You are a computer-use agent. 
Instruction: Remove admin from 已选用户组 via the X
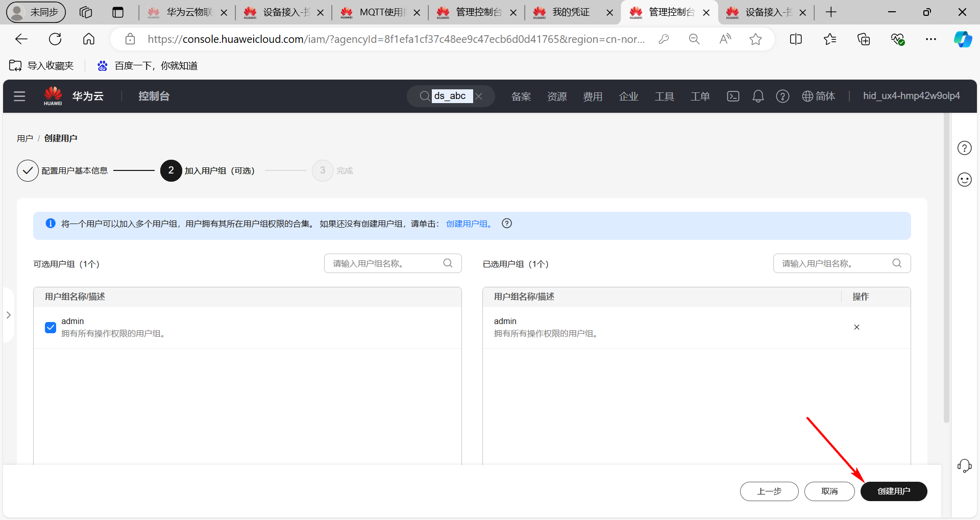click(856, 327)
